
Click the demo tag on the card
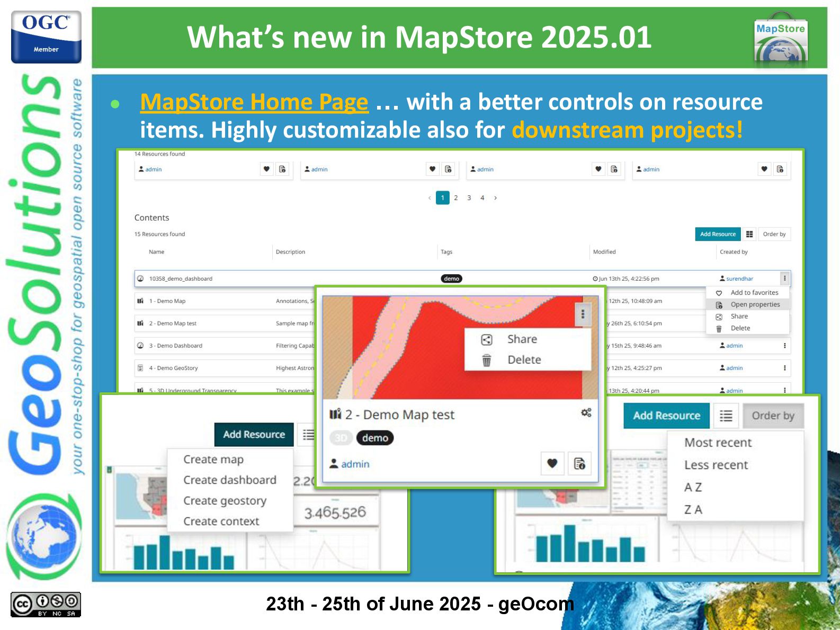(x=375, y=438)
